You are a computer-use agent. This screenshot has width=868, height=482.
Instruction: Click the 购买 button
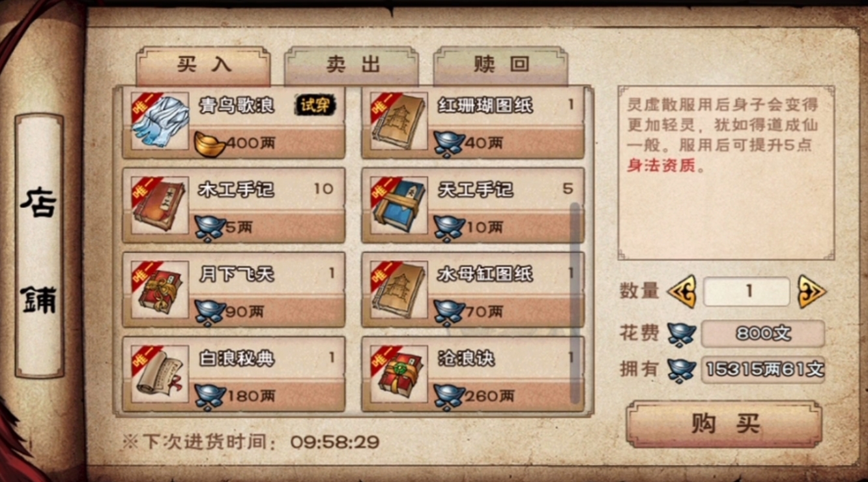(x=724, y=424)
